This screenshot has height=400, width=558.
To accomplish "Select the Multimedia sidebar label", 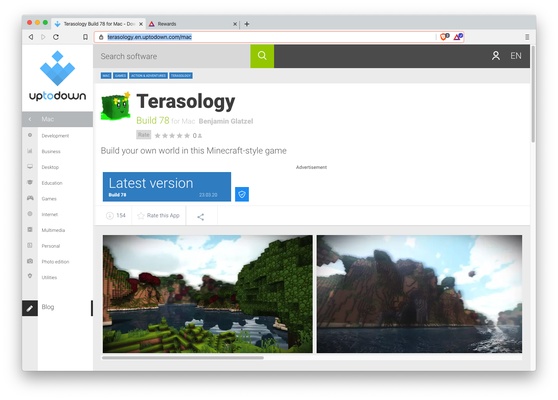I will click(x=53, y=230).
